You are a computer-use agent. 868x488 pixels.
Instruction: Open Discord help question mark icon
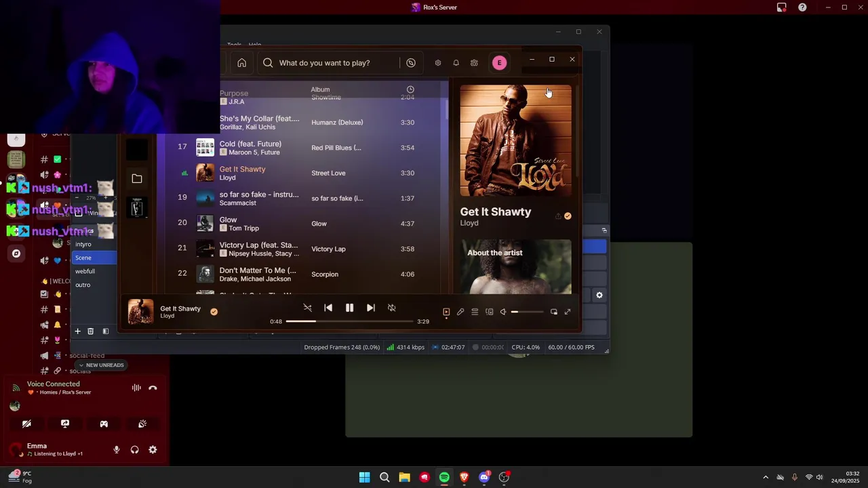click(x=802, y=7)
